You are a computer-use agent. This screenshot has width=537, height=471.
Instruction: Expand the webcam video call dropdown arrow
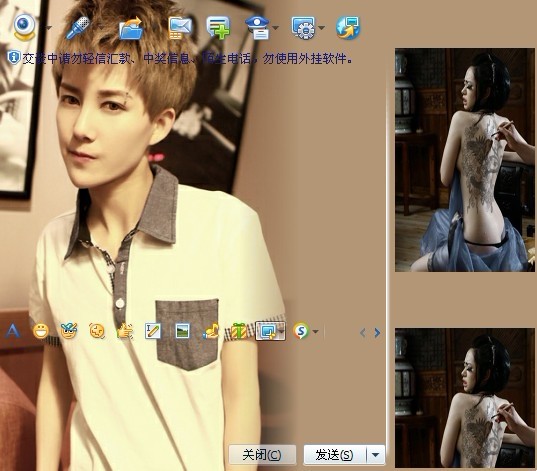(x=49, y=27)
